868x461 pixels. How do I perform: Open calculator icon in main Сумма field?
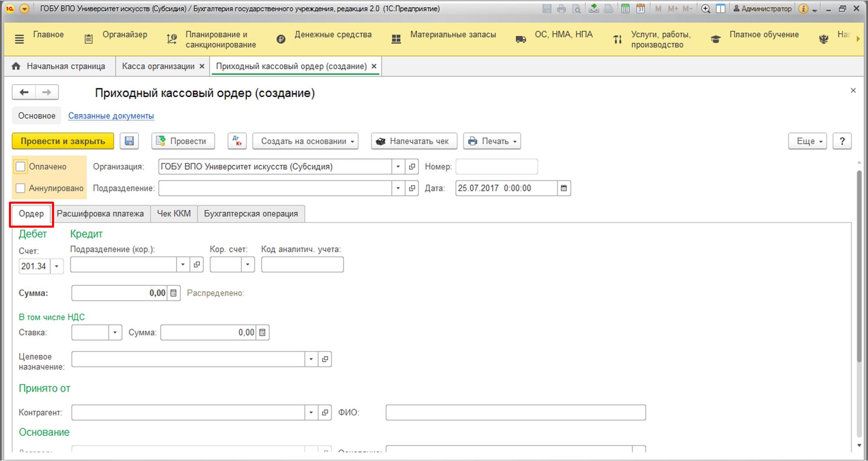tap(174, 293)
